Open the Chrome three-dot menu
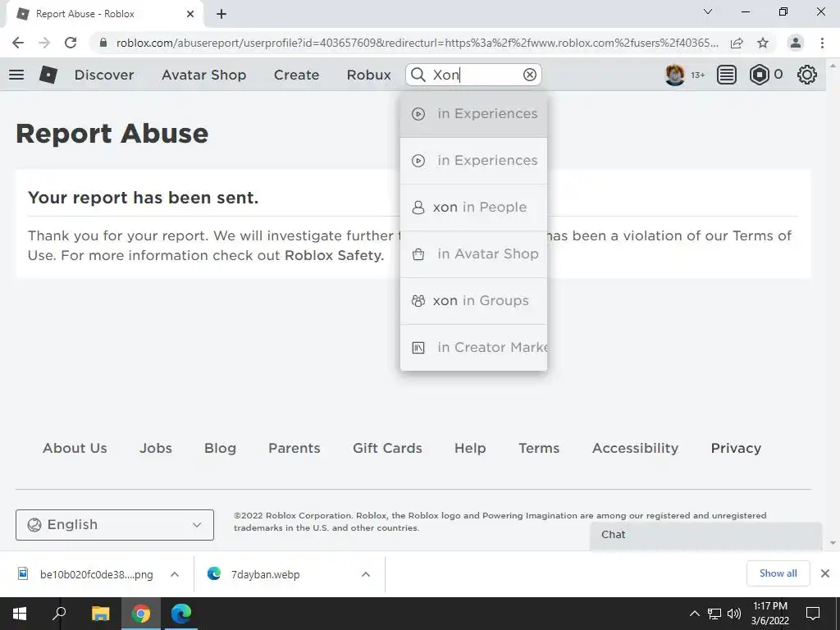840x630 pixels. [x=822, y=43]
